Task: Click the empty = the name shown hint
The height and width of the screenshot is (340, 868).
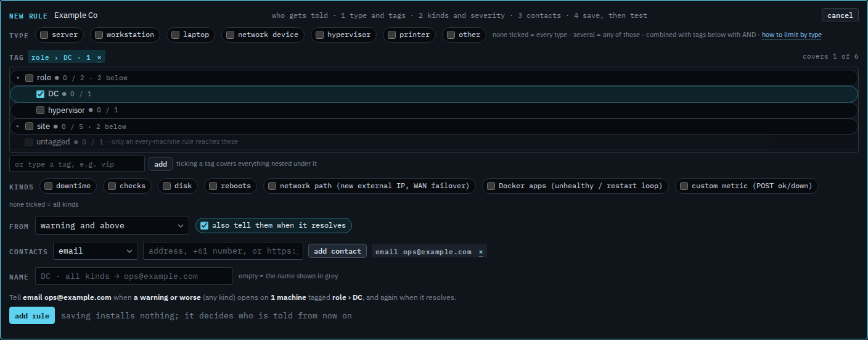Action: click(287, 276)
